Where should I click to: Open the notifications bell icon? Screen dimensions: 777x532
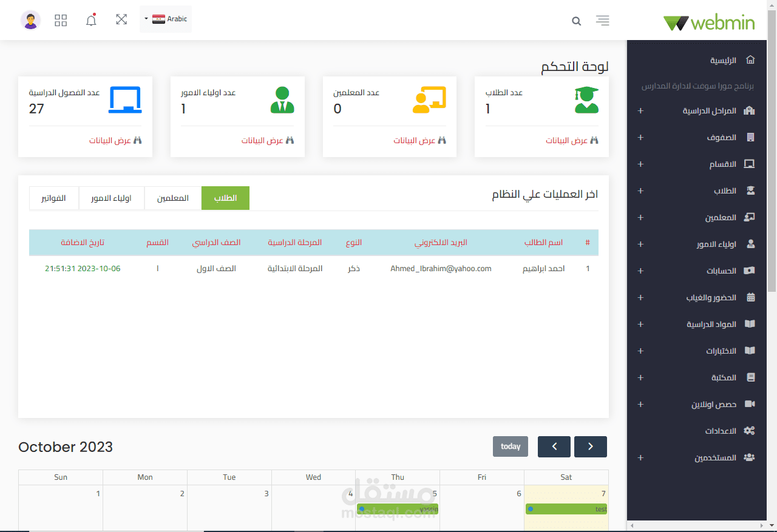91,20
